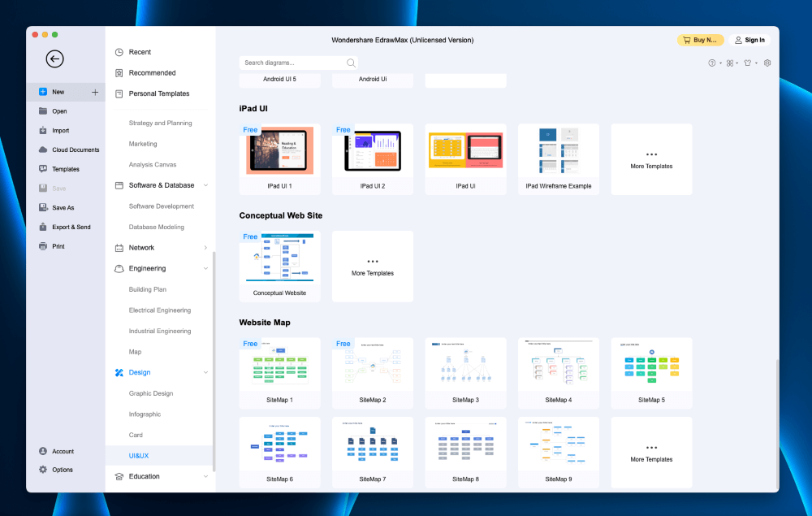
Task: Click the Cloud Documents cloud icon
Action: point(43,150)
